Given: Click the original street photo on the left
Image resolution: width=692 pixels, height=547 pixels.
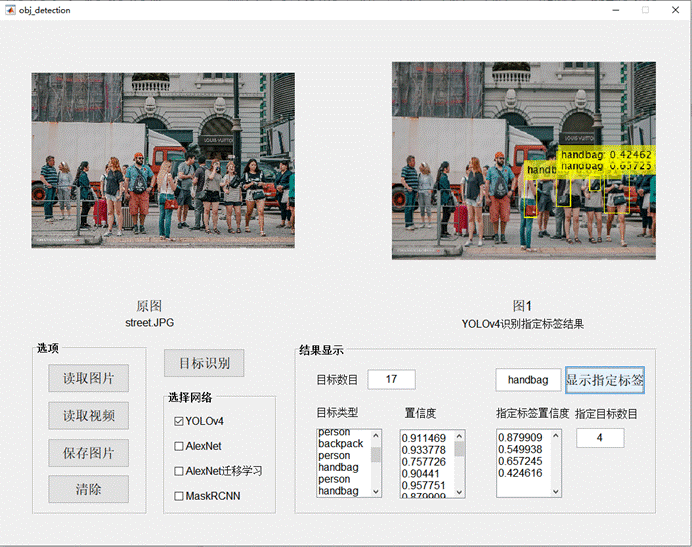Looking at the screenshot, I should [163, 160].
